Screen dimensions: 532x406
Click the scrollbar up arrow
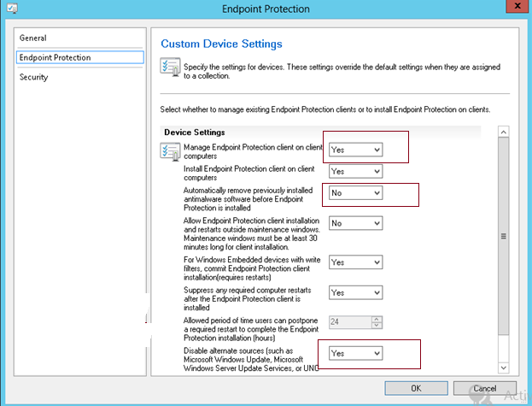click(504, 132)
